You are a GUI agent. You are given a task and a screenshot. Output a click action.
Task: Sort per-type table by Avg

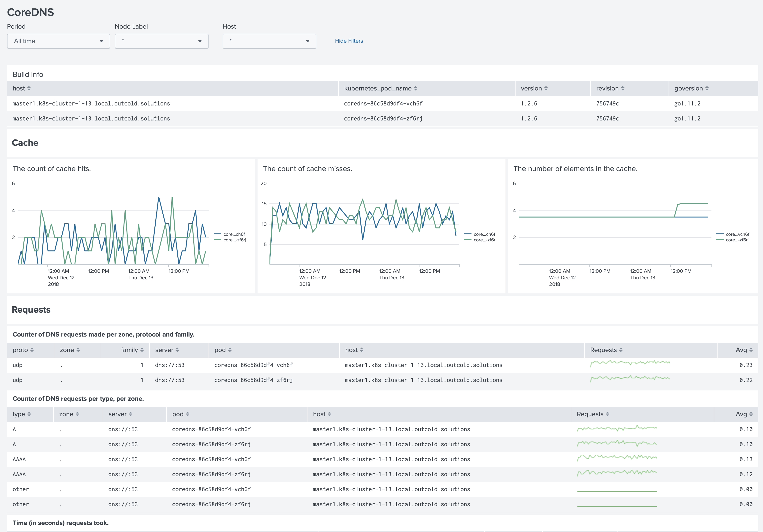pyautogui.click(x=744, y=414)
